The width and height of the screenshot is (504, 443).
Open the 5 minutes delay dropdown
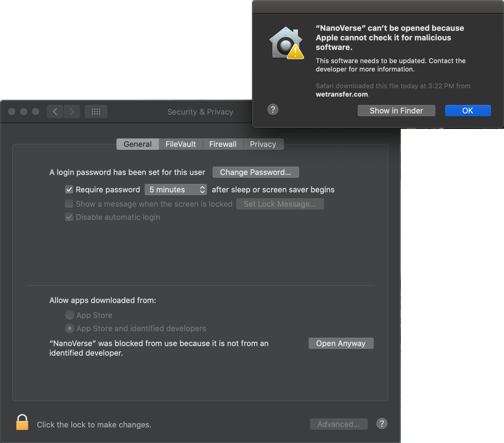176,190
